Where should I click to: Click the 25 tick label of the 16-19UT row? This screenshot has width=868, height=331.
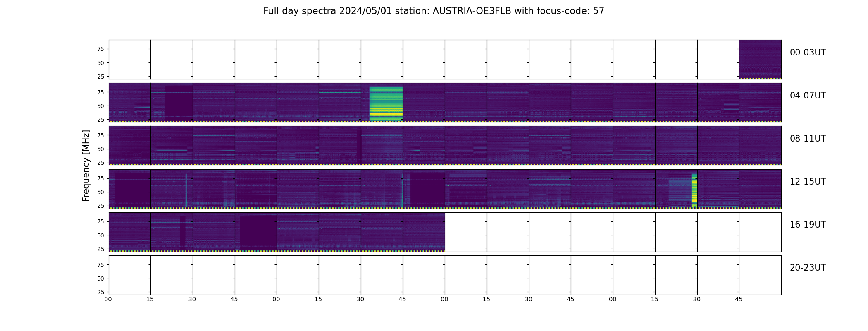[x=100, y=249]
